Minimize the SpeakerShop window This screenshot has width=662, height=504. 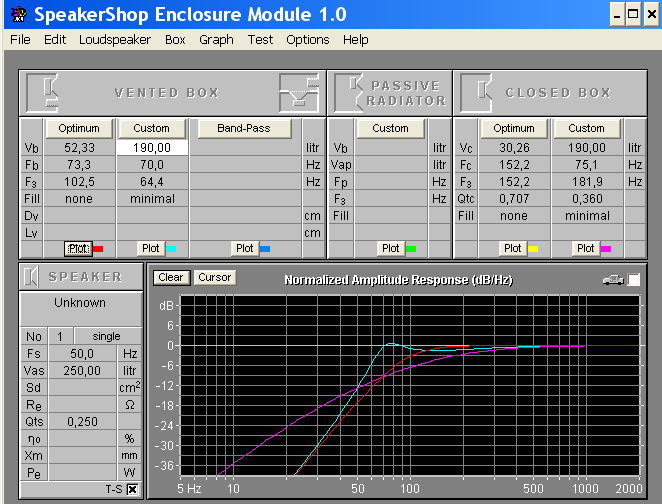click(x=617, y=14)
